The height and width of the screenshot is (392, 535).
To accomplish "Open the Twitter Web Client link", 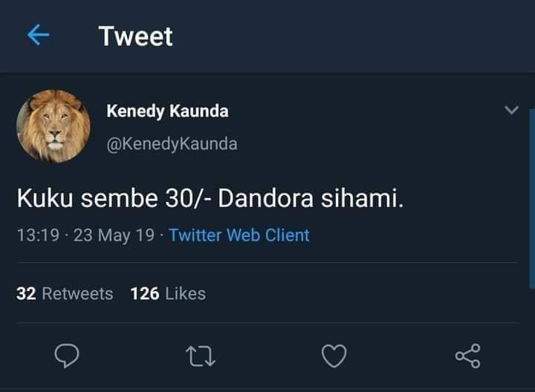I will [239, 235].
